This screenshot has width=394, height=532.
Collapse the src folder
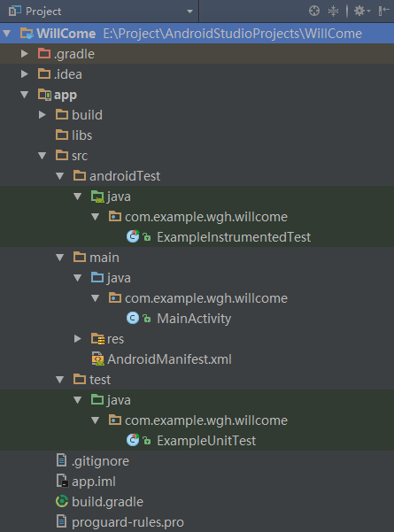click(42, 156)
